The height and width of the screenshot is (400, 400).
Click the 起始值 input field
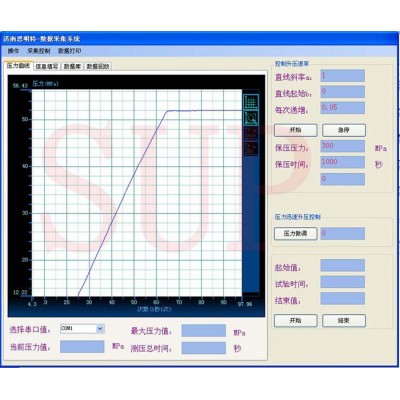(342, 266)
